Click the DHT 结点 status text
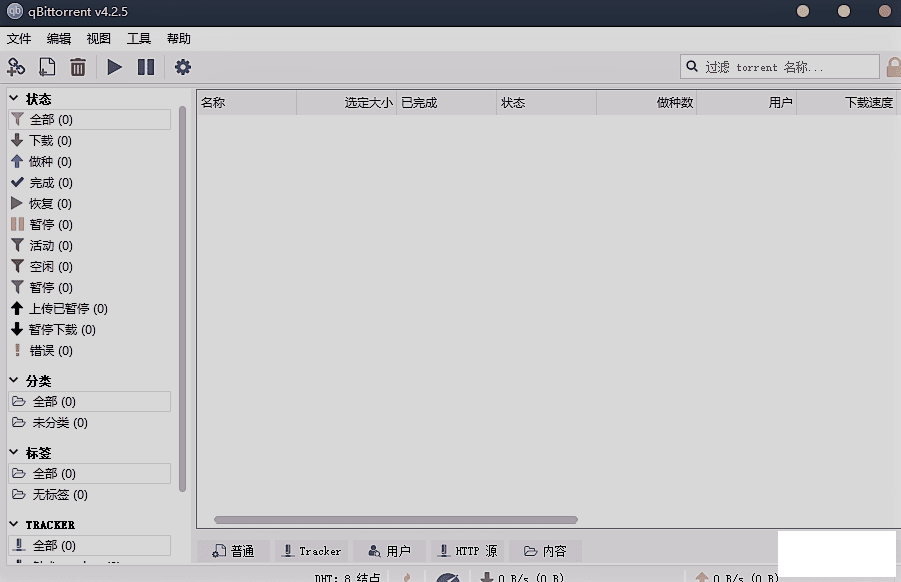The image size is (901, 582). click(x=347, y=577)
